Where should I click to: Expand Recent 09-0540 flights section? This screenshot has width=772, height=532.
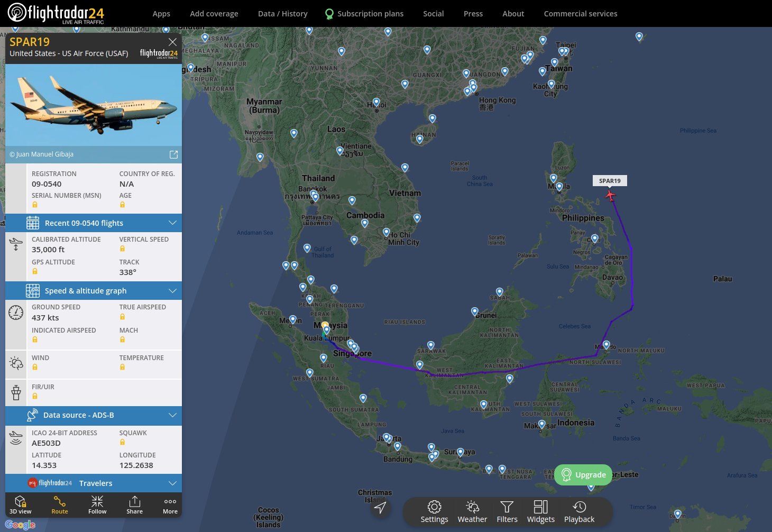point(94,223)
